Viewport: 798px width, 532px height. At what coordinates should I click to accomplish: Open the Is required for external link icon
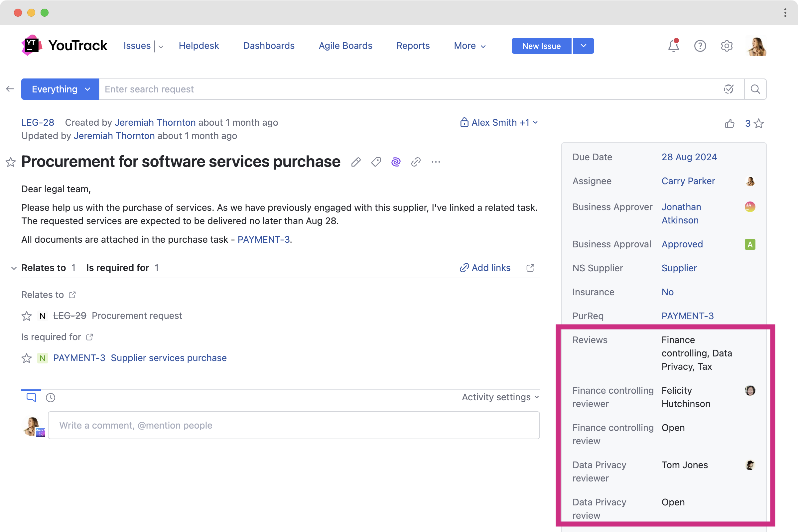tap(89, 337)
